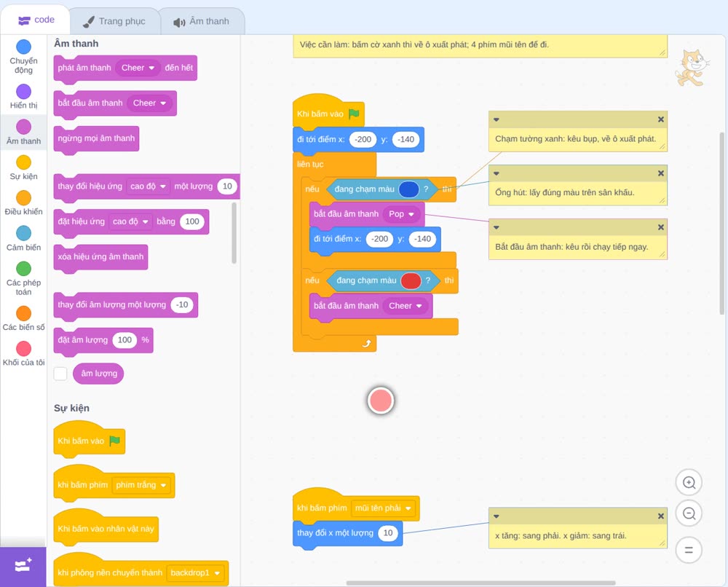Switch to the Trang phục tab
Viewport: 728px width, 587px height.
click(x=114, y=21)
